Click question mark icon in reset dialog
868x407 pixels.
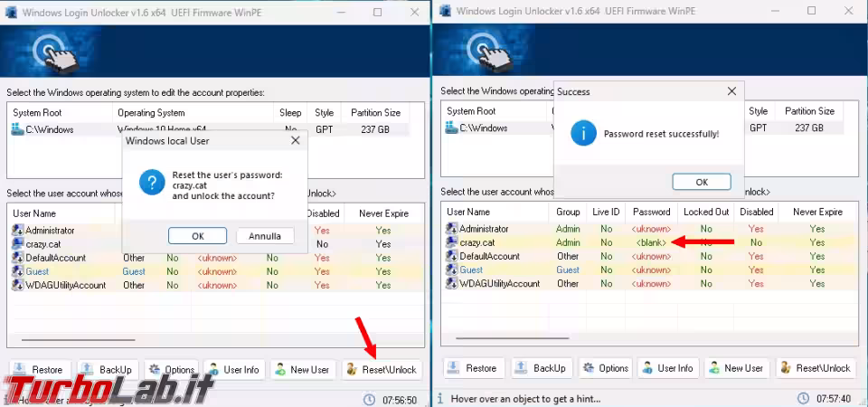152,182
